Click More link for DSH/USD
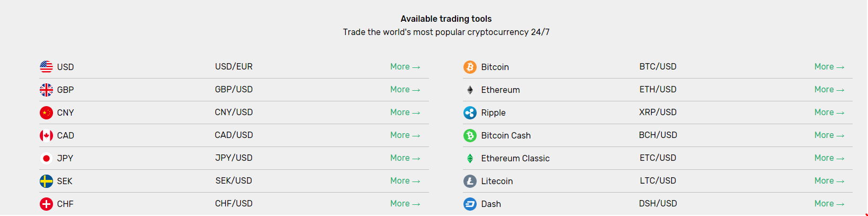The height and width of the screenshot is (216, 868). click(x=829, y=204)
